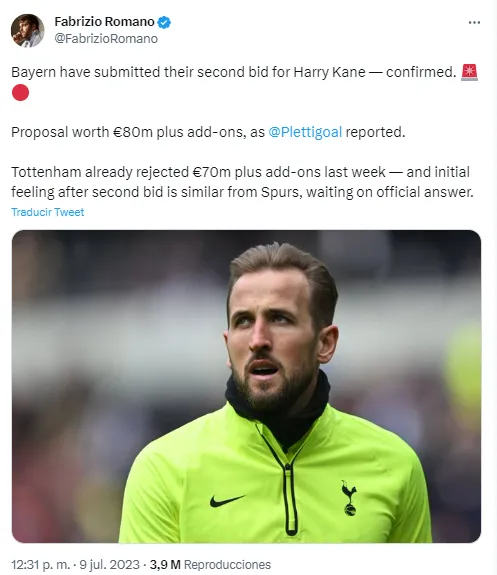Click the blue verified badge
The image size is (497, 575).
164,22
